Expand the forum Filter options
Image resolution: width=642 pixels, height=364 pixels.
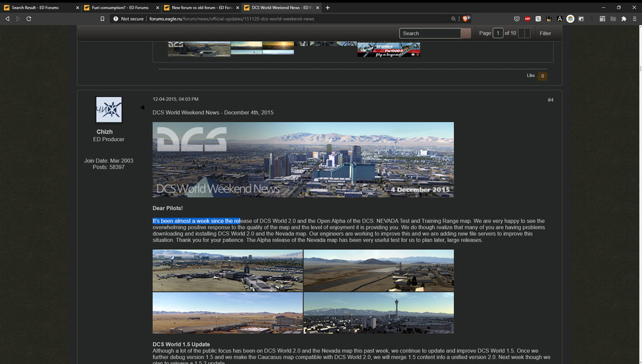tap(545, 33)
